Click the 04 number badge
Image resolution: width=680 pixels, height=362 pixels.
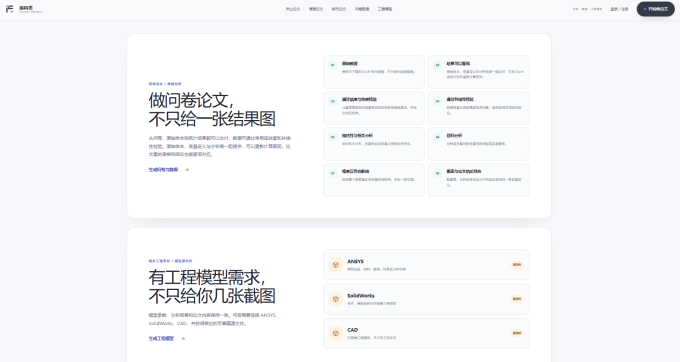click(437, 101)
